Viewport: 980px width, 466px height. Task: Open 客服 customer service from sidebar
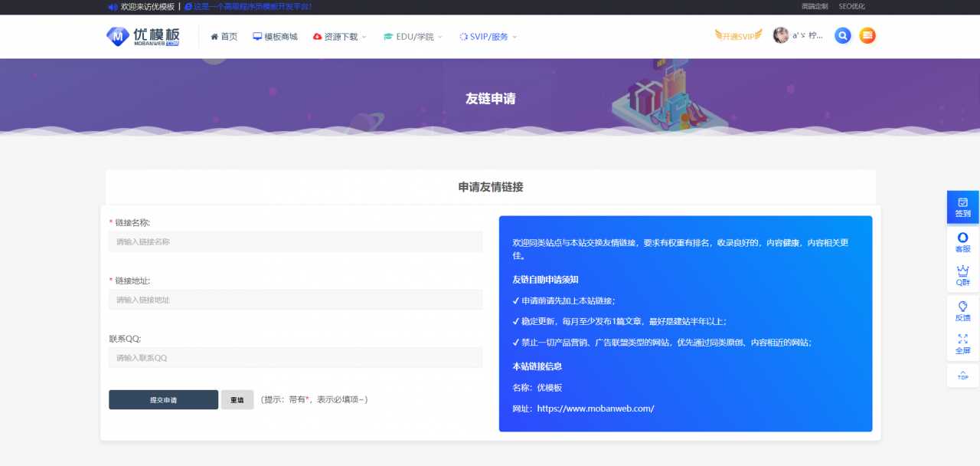point(962,243)
